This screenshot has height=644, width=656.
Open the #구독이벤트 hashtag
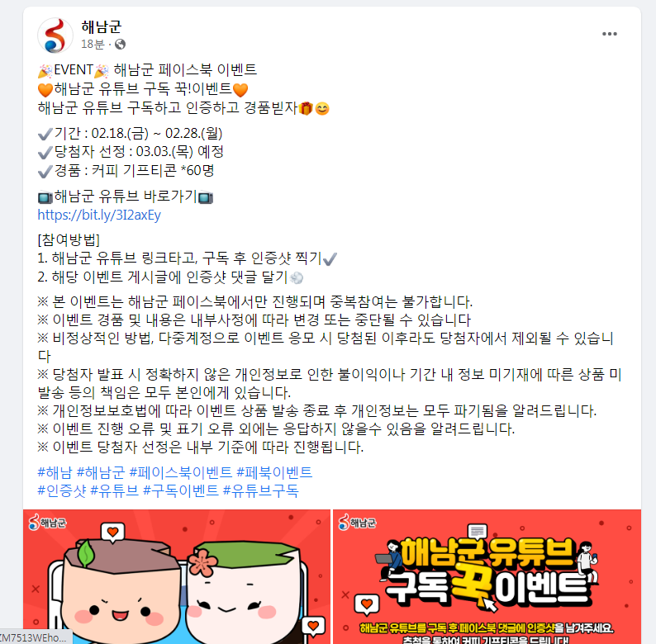click(181, 490)
